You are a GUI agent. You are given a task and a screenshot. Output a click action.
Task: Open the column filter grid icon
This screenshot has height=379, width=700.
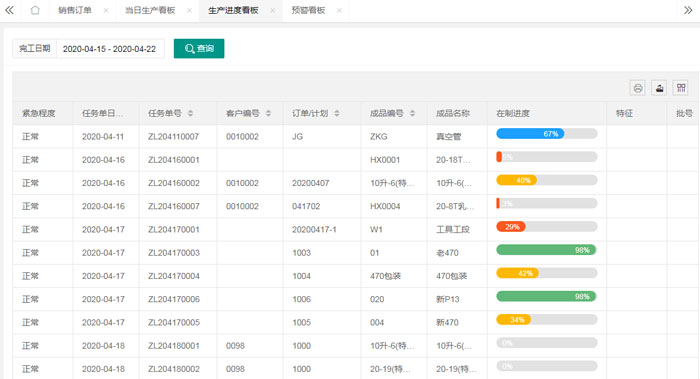coord(681,88)
